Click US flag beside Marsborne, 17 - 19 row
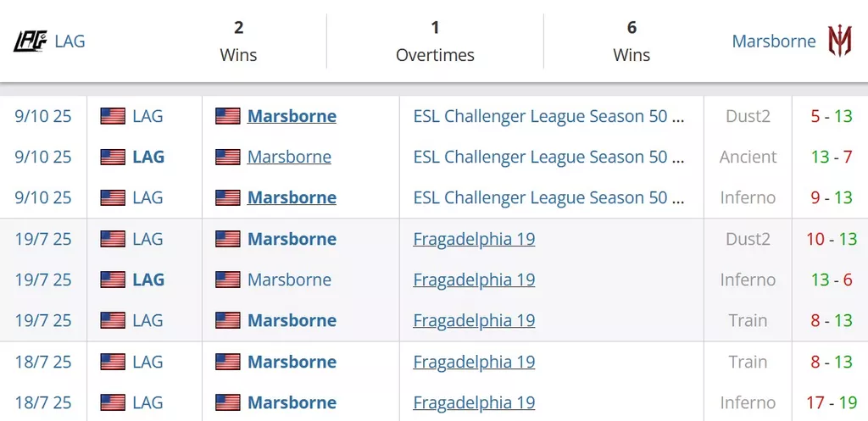Viewport: 868px width, 421px height. 227,402
